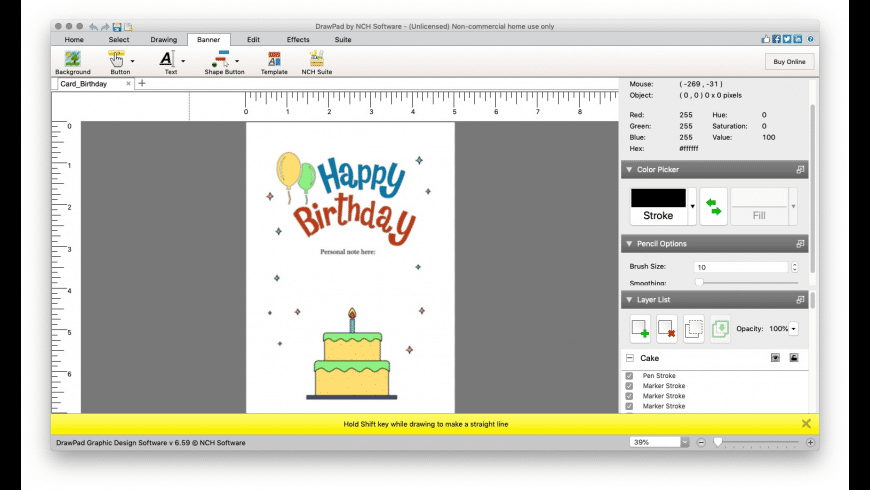Click the merge layer down icon
This screenshot has width=870, height=490.
(x=720, y=329)
